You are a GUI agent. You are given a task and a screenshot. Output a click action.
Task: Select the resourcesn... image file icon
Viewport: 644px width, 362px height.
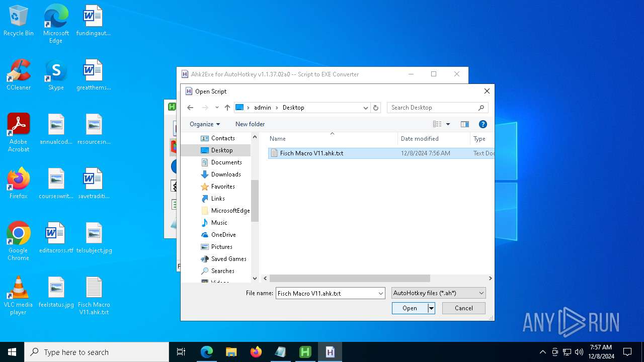[x=93, y=130]
